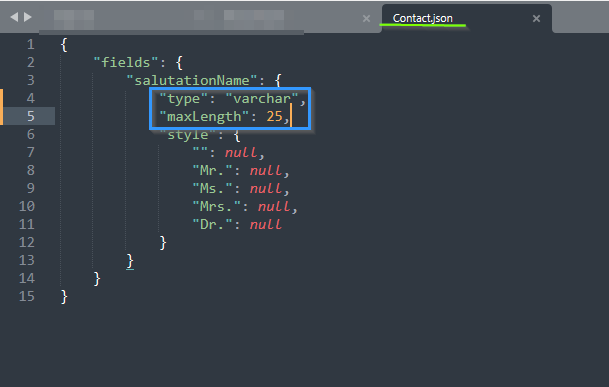Viewport: 609px width, 387px height.
Task: Place cursor in "type" key
Action: [184, 99]
